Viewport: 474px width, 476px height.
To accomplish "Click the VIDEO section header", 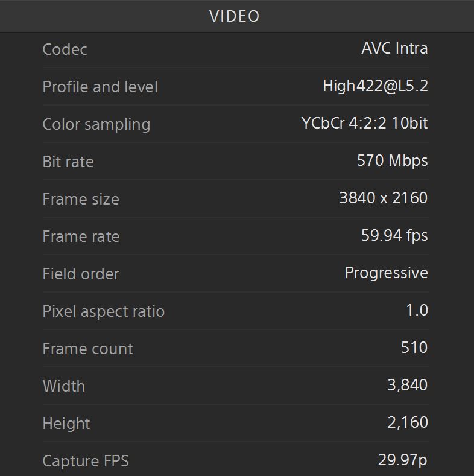I will pyautogui.click(x=234, y=16).
